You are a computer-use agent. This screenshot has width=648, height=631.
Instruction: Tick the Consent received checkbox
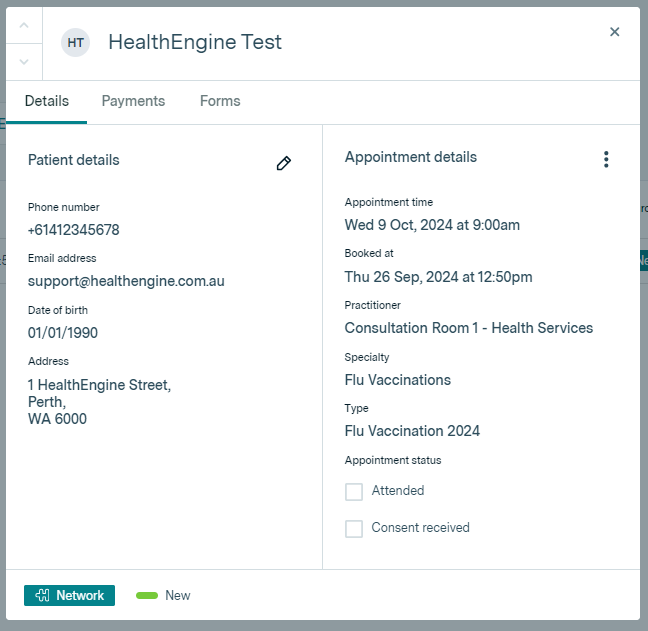pos(354,529)
